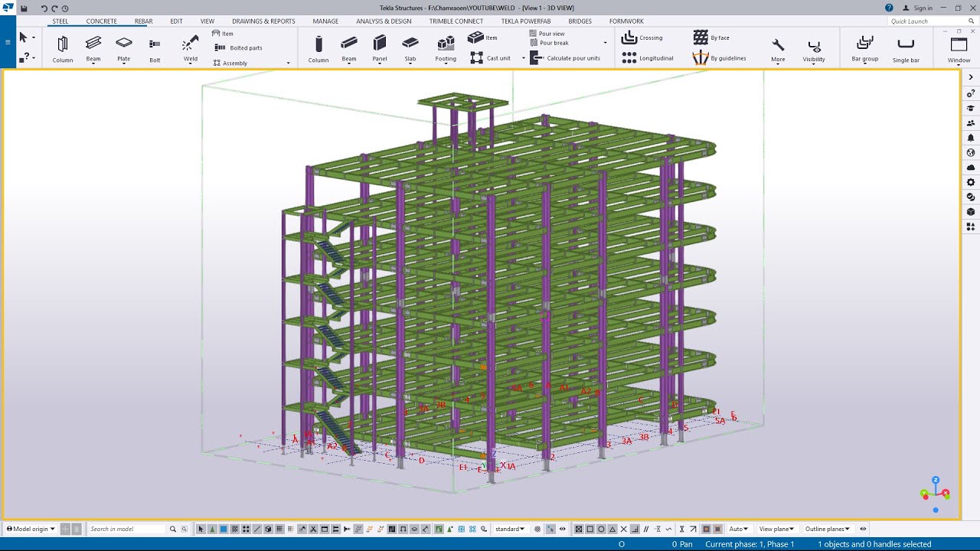The image size is (980, 551).
Task: Choose the concrete Slab tool
Action: coord(410,49)
